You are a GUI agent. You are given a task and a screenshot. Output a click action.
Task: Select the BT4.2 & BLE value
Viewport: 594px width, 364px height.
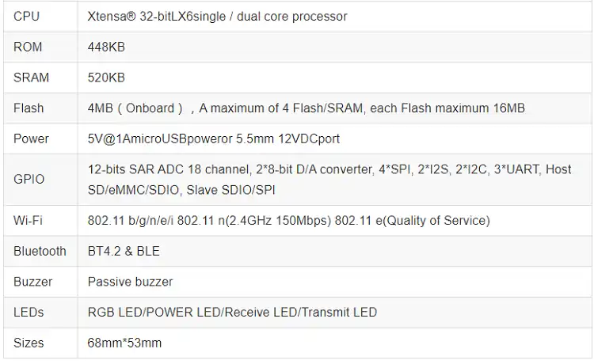click(x=124, y=251)
